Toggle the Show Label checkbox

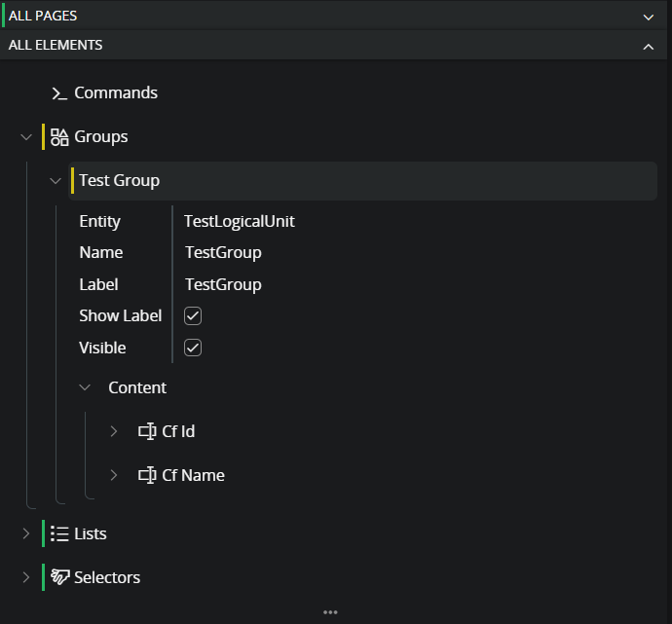click(x=193, y=315)
